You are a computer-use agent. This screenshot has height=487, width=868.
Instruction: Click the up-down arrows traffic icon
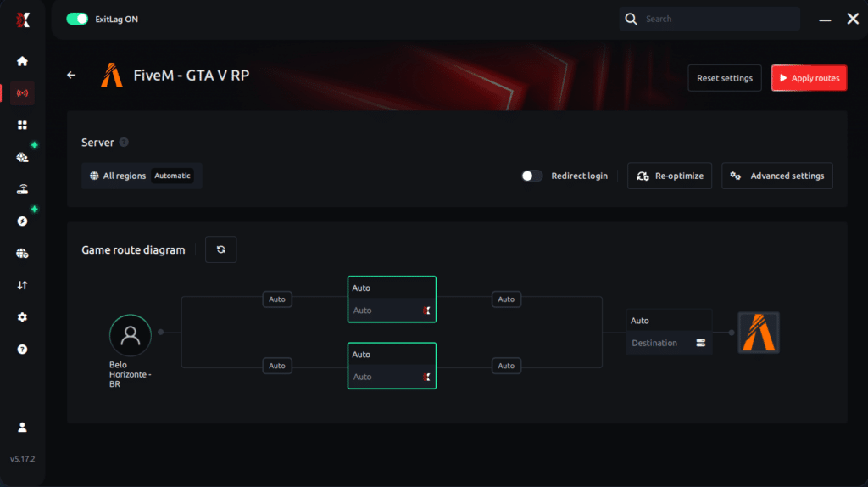(22, 285)
